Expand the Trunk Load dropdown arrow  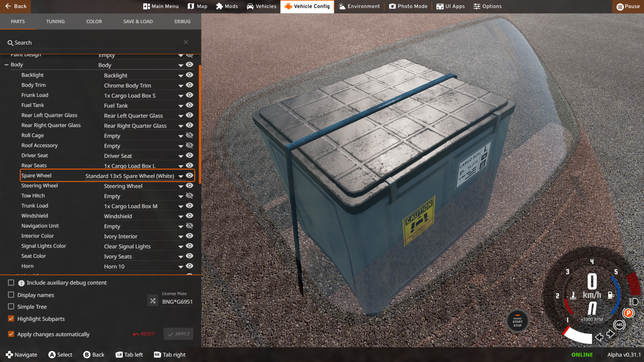pyautogui.click(x=181, y=206)
